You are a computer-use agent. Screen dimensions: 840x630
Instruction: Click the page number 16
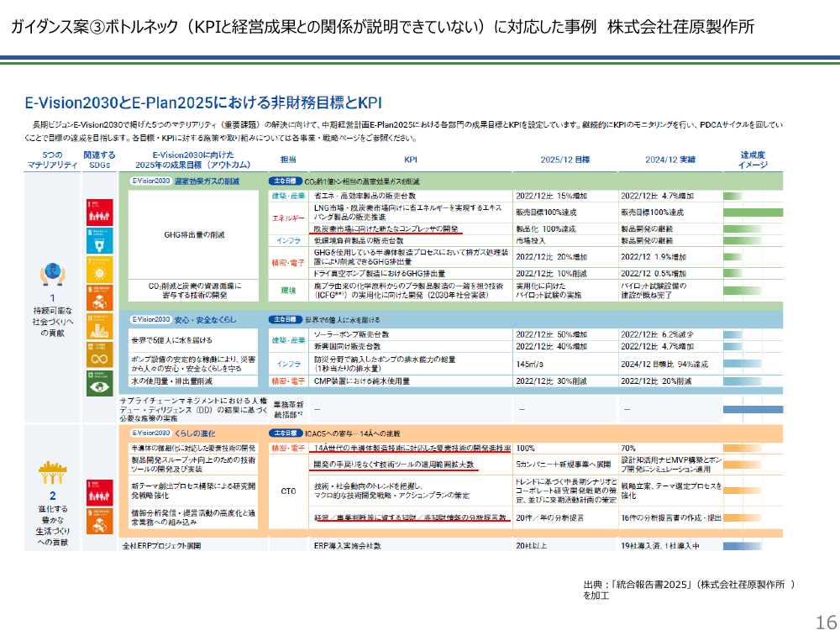[826, 622]
